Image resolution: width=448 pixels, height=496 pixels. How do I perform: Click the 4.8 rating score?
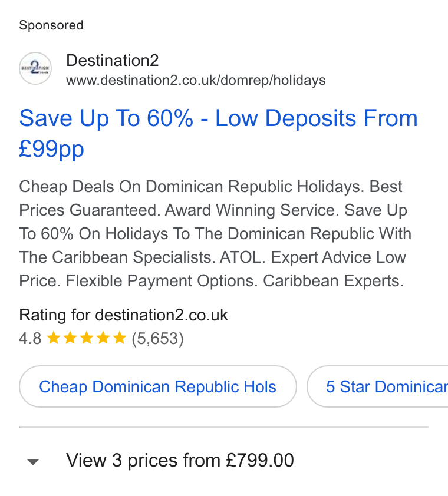[30, 339]
